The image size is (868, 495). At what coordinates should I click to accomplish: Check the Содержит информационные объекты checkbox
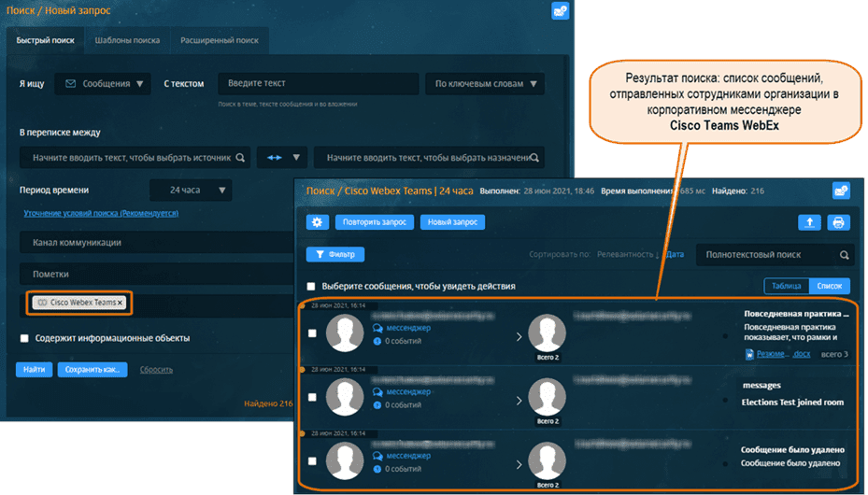[x=24, y=338]
